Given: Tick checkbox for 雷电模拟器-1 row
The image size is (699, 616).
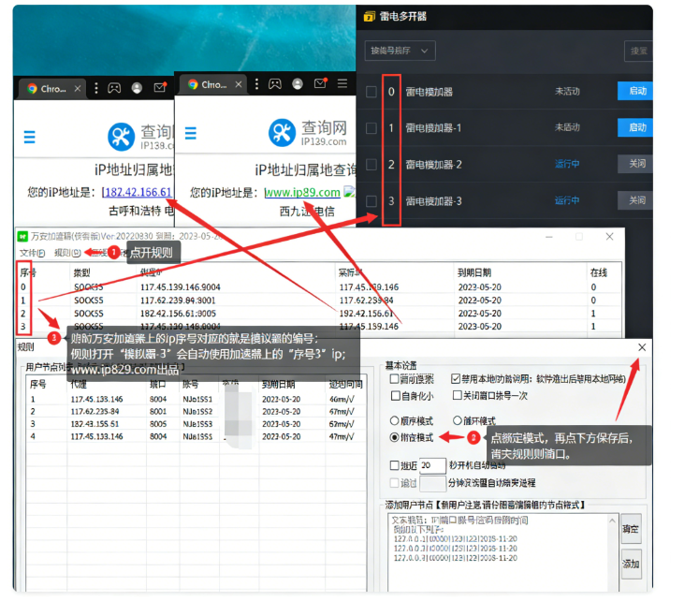Looking at the screenshot, I should pos(371,128).
